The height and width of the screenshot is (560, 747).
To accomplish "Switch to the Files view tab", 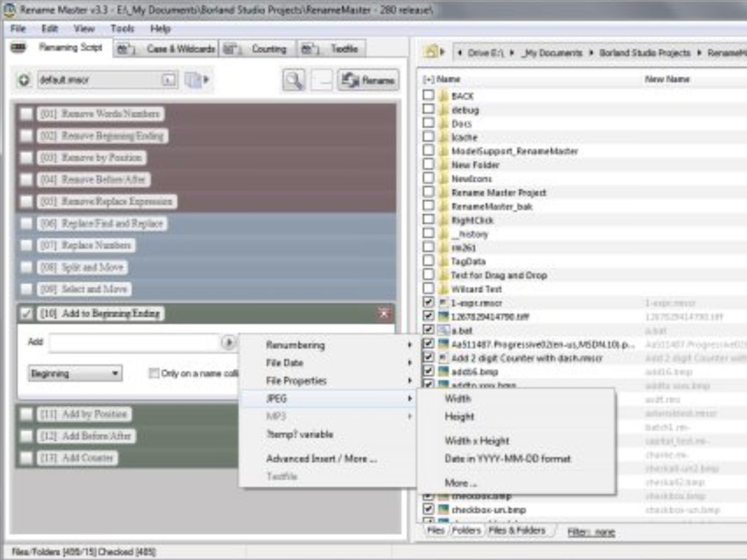I will [x=435, y=531].
